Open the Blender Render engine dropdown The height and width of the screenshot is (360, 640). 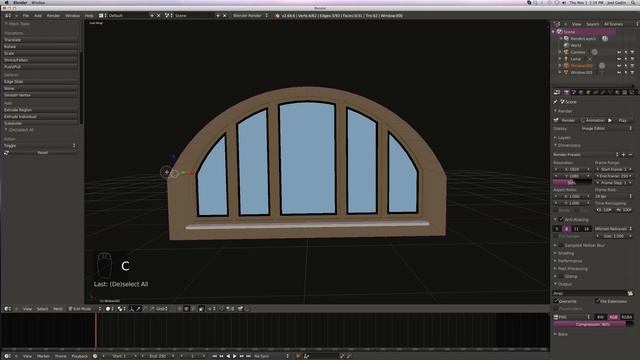pyautogui.click(x=250, y=16)
